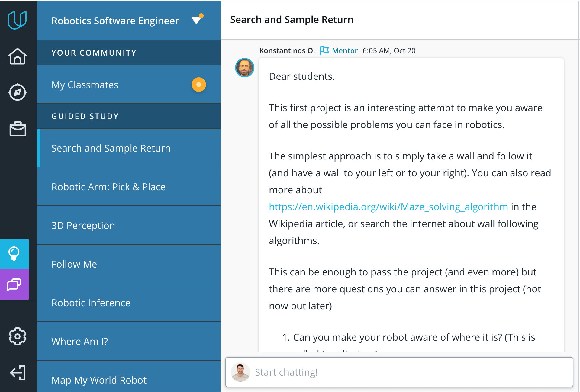Open Map My World Robot channel
The image size is (580, 392).
pyautogui.click(x=128, y=380)
